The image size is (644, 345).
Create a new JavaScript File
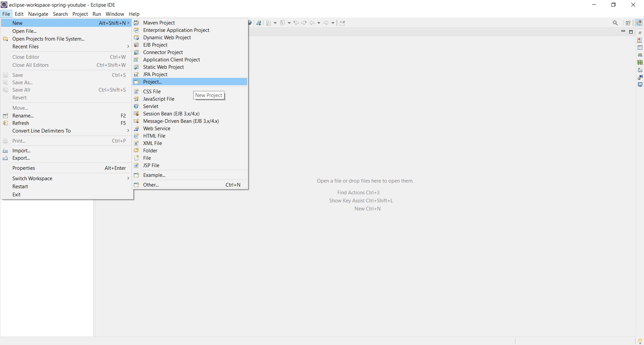click(x=190, y=99)
